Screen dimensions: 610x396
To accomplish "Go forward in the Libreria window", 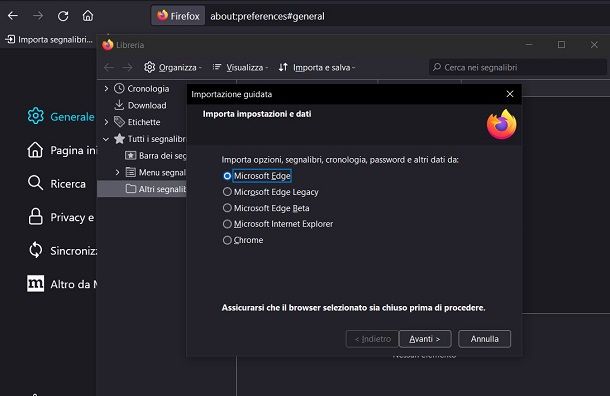I will pyautogui.click(x=128, y=67).
